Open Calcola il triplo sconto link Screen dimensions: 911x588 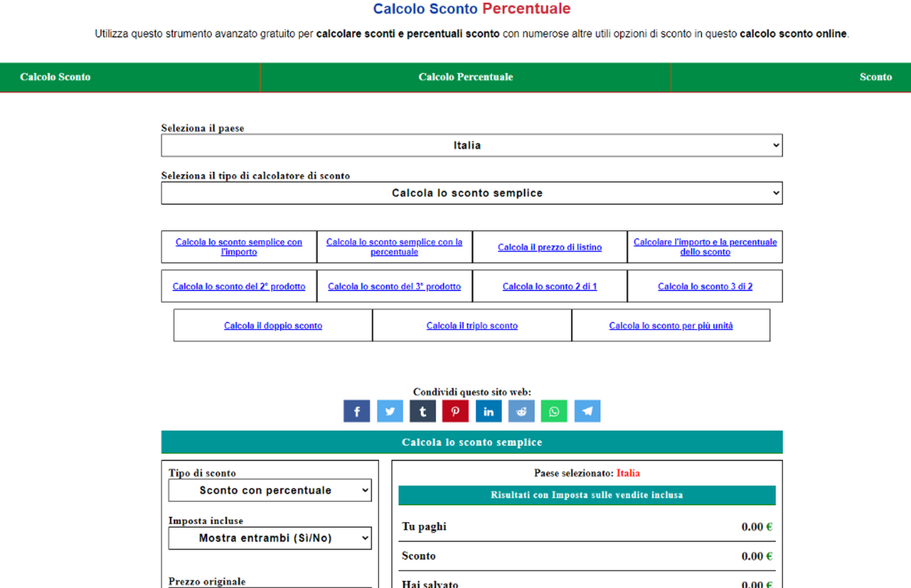[472, 326]
